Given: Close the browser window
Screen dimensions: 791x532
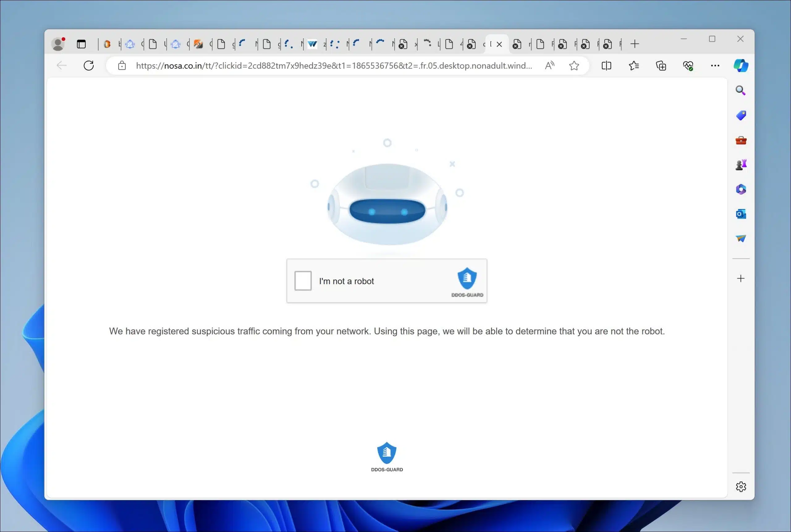Looking at the screenshot, I should pyautogui.click(x=740, y=39).
